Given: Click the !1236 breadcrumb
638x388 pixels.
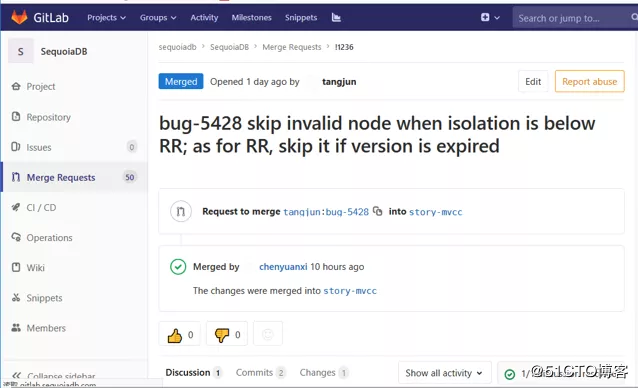Looking at the screenshot, I should click(344, 47).
